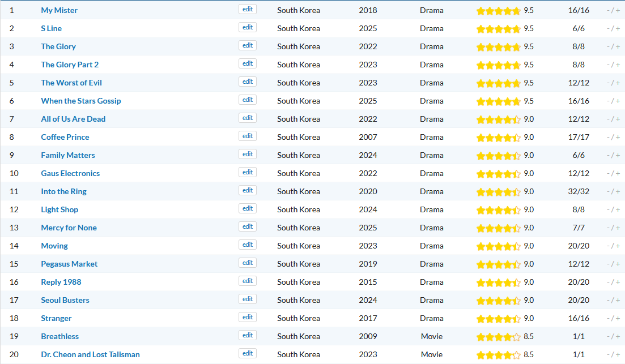Image resolution: width=625 pixels, height=364 pixels.
Task: Click the plus sign for Breathless
Action: click(618, 336)
